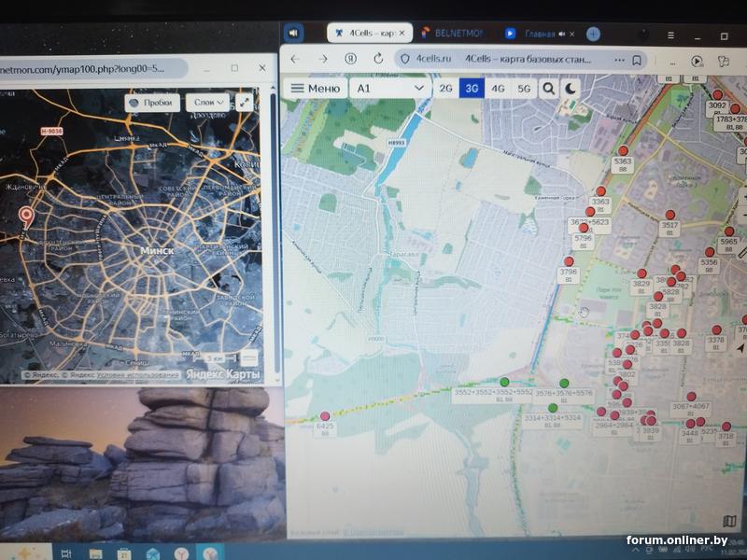
Task: Toggle the 4G network filter
Action: coord(498,89)
